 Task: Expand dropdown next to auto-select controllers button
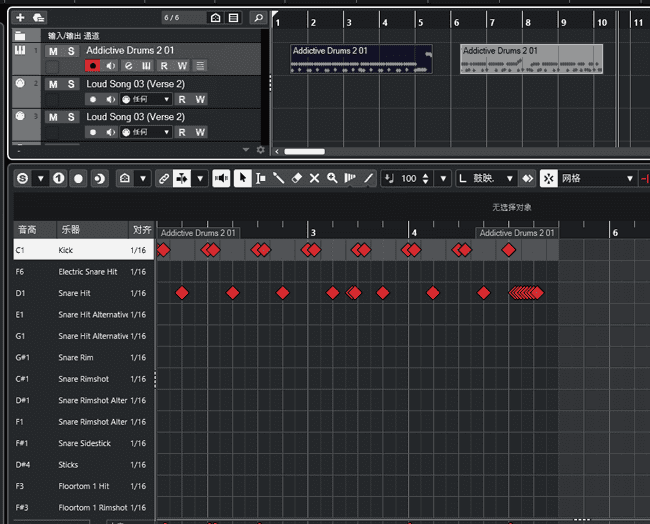200,179
